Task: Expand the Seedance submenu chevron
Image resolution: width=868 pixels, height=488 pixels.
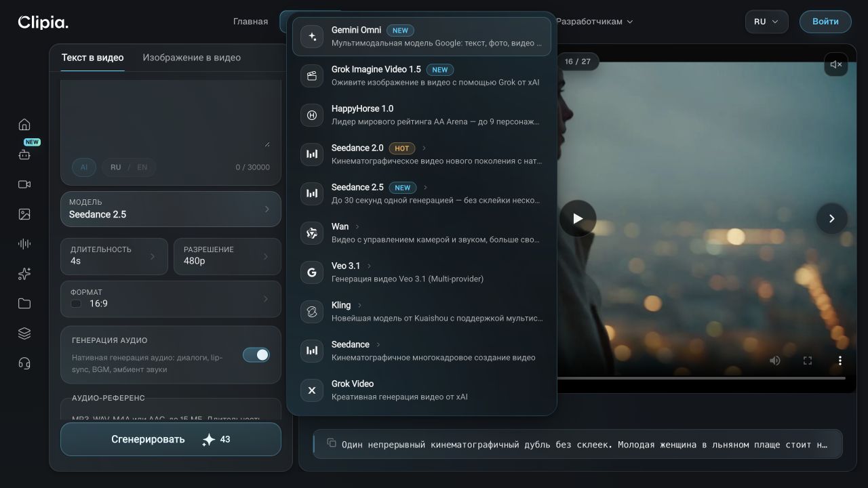Action: [378, 344]
